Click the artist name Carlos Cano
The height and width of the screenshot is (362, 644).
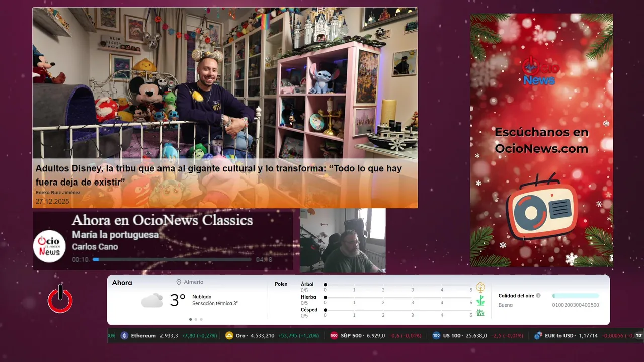[x=95, y=247]
